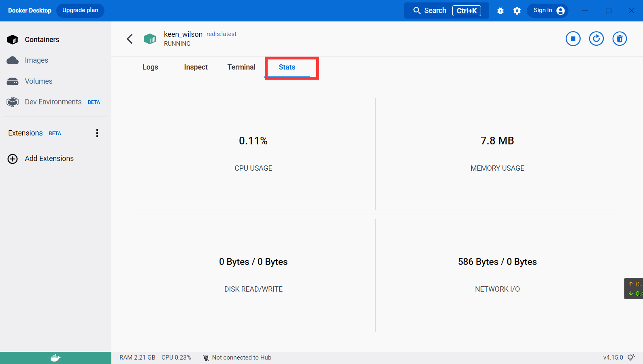This screenshot has height=364, width=643.
Task: Stop the keen_wilson container
Action: tap(573, 39)
